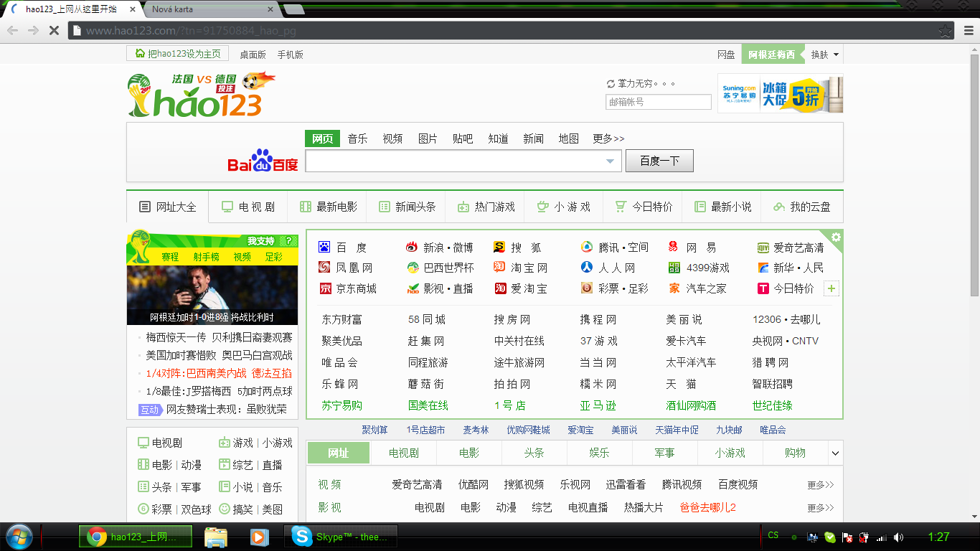Switch to Skype window in the taskbar
The height and width of the screenshot is (551, 980).
341,537
